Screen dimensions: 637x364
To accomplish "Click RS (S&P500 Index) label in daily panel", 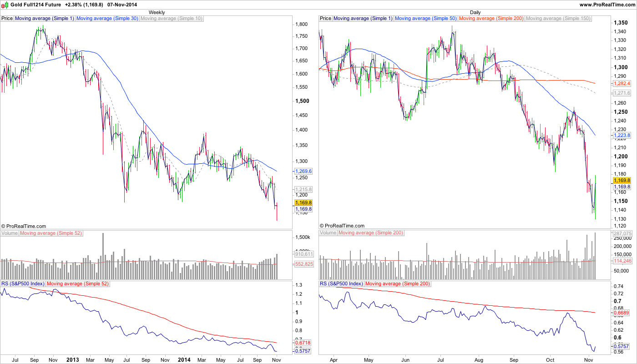I will click(x=341, y=284).
